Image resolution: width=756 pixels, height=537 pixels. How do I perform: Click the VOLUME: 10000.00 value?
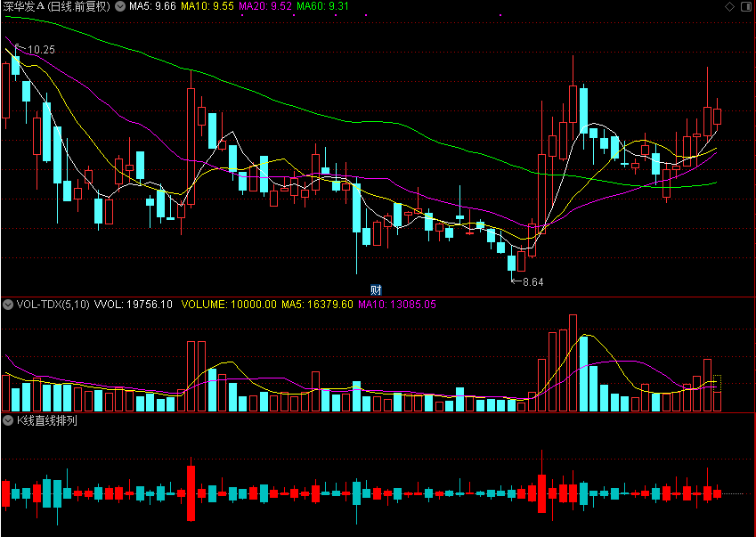coord(229,305)
